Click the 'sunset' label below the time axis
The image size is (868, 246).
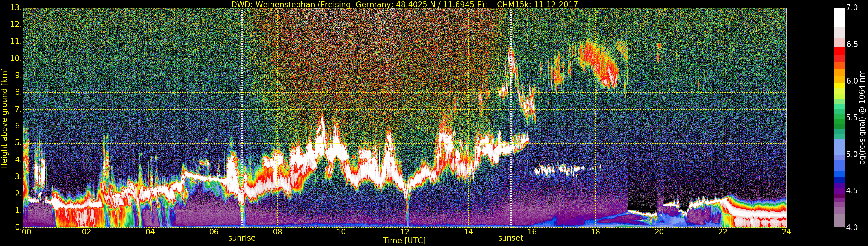coord(510,238)
